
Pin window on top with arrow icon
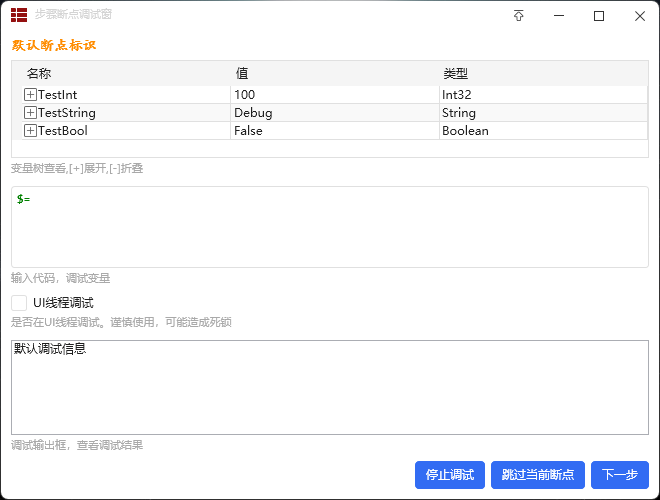tap(519, 16)
